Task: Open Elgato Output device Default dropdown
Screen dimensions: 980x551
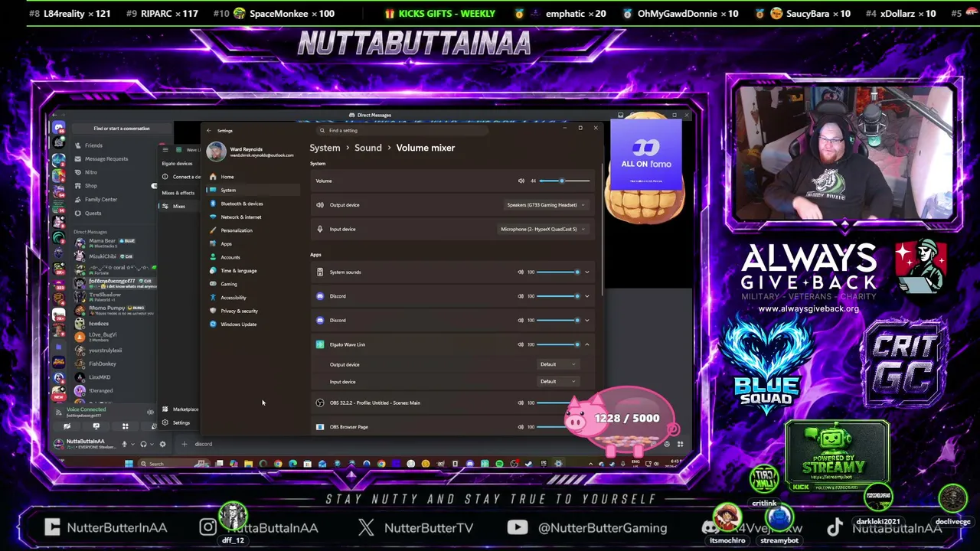Action: coord(557,364)
